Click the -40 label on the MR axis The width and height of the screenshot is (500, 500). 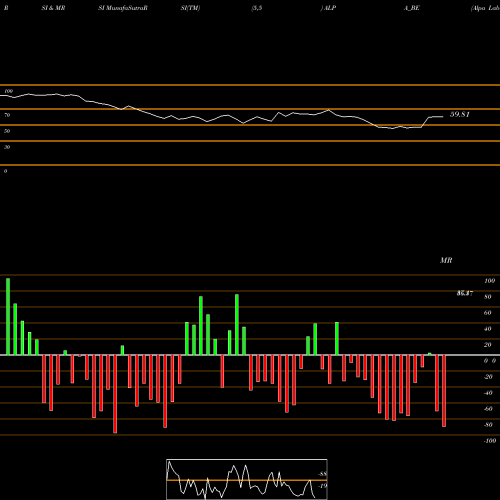(x=488, y=393)
